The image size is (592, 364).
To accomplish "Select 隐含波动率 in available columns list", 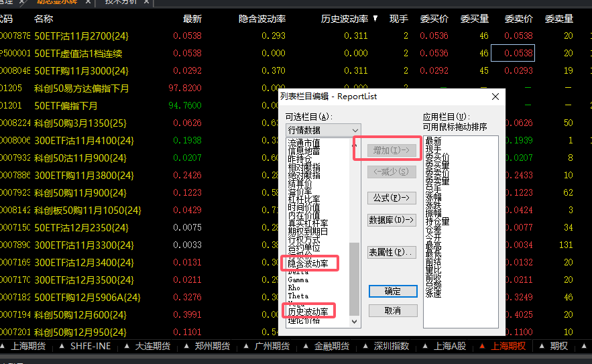I will pos(308,263).
